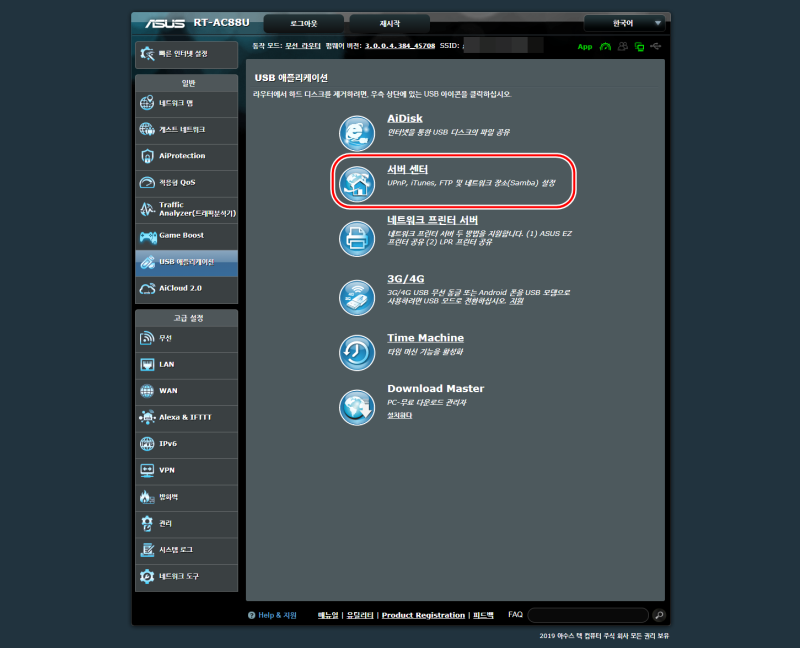800x648 pixels.
Task: Click the support link in 3G/4G description
Action: pos(516,302)
